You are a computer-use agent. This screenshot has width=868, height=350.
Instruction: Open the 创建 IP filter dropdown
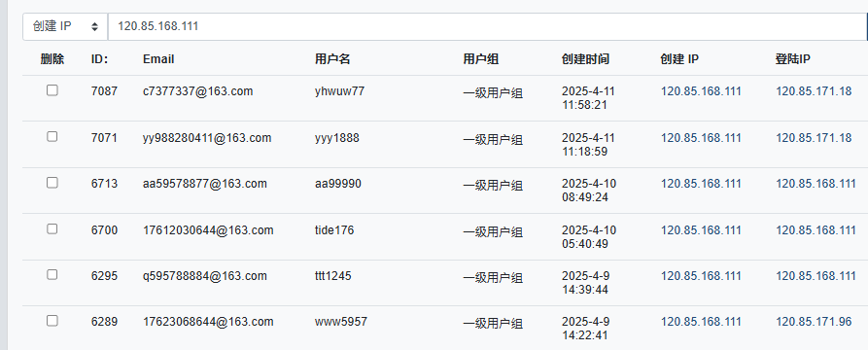(65, 26)
